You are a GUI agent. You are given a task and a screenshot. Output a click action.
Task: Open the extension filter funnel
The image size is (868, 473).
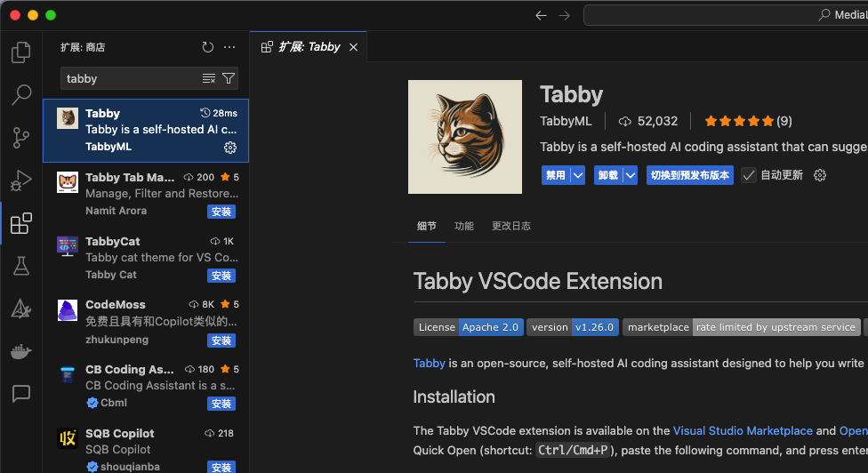tap(228, 78)
